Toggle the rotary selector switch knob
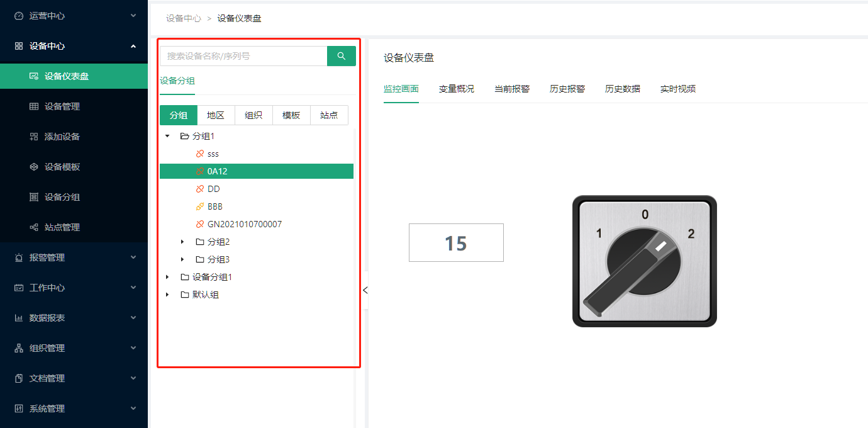 [x=644, y=261]
